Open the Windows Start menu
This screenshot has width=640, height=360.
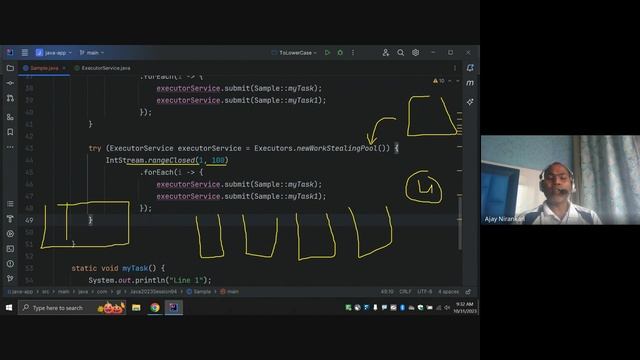pyautogui.click(x=9, y=308)
